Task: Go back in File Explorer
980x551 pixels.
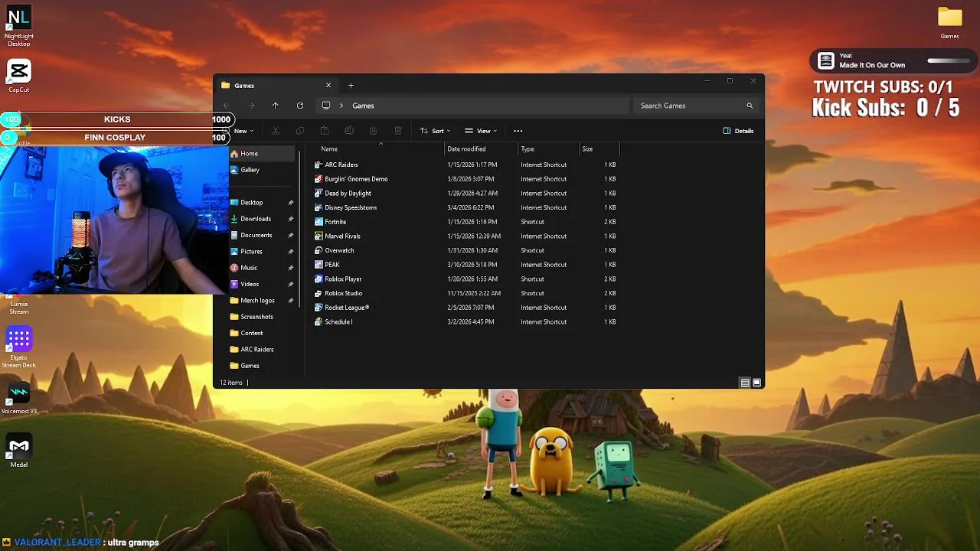Action: tap(227, 106)
